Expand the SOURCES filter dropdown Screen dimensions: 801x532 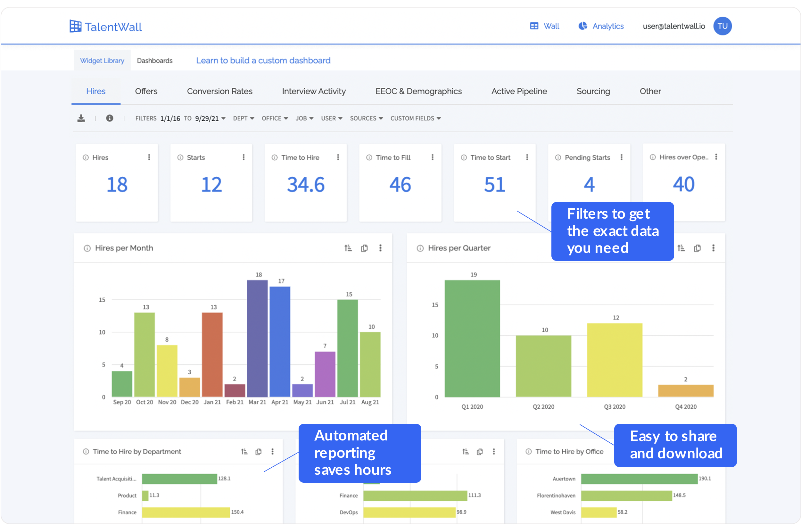tap(366, 118)
